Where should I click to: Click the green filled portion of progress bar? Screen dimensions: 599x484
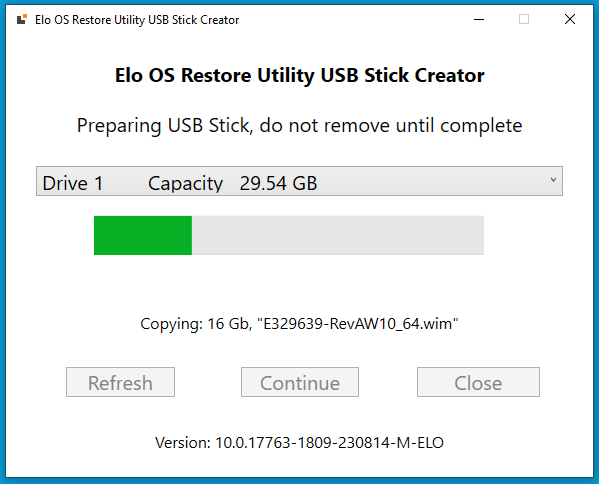pos(143,235)
